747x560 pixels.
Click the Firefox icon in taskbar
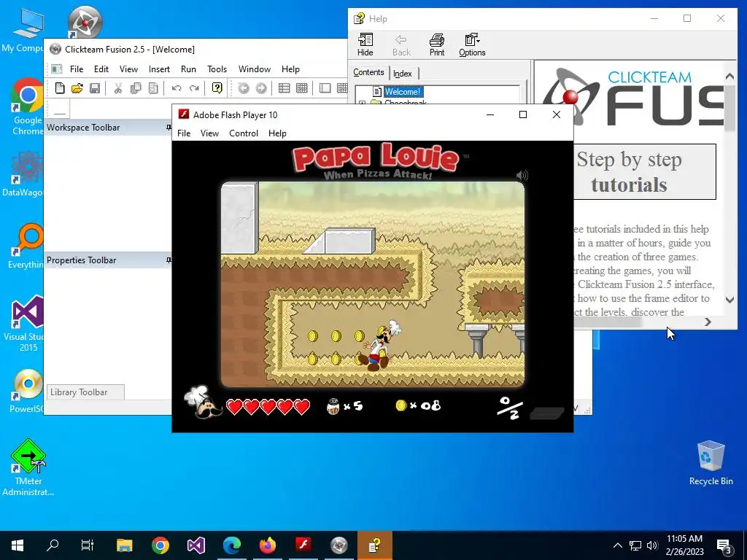tap(268, 545)
